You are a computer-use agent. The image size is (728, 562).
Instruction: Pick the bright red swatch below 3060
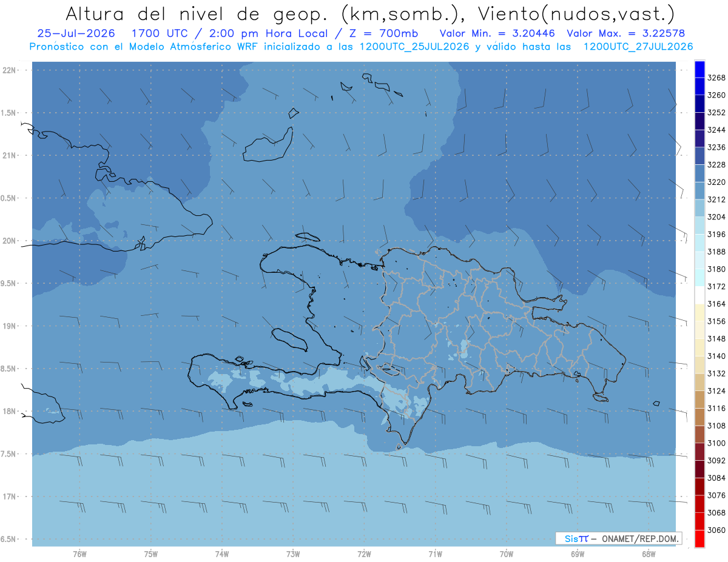(x=699, y=538)
